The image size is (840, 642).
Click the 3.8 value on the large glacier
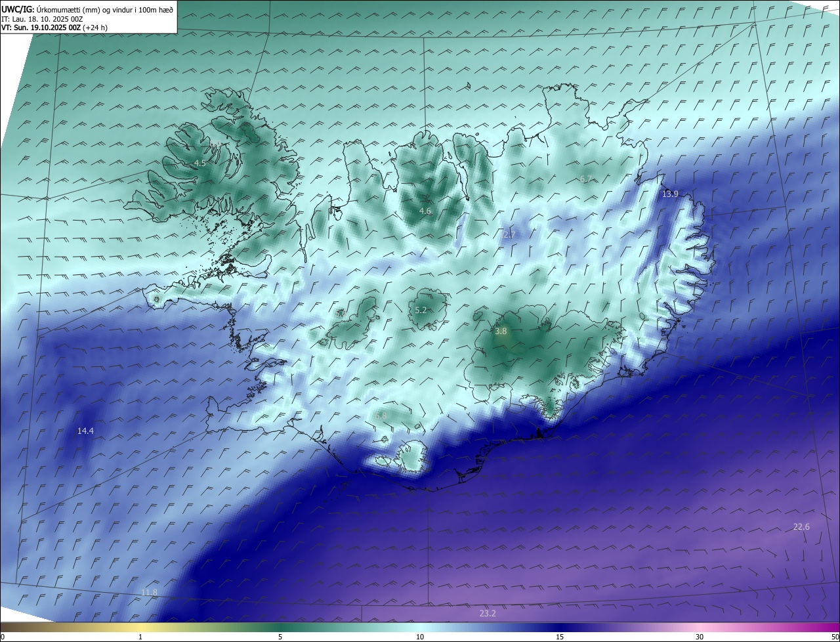(501, 332)
